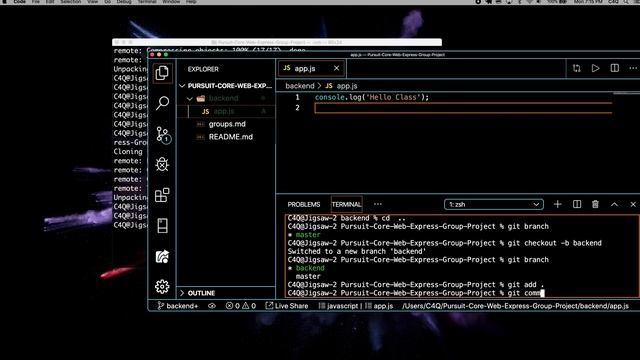Open the Terminal menu in menu bar

pos(147,2)
